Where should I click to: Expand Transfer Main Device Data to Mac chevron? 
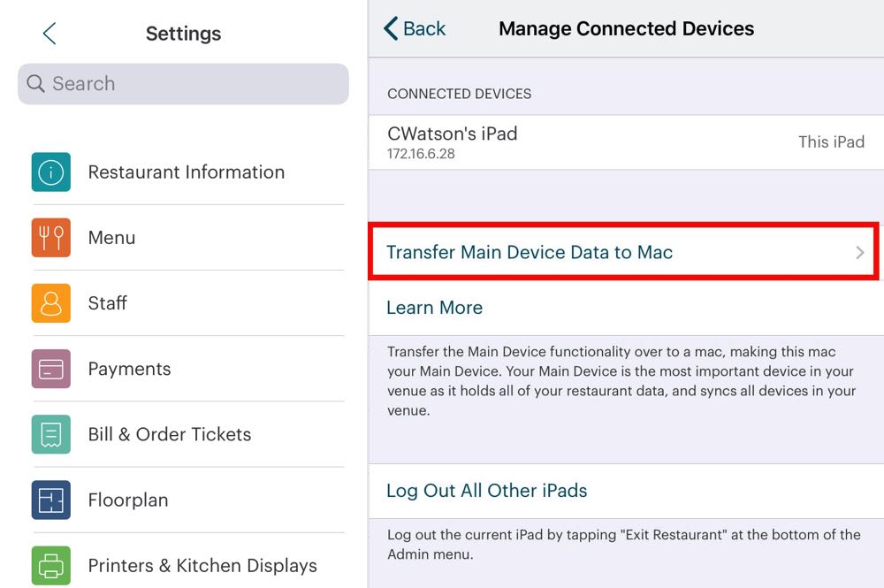tap(858, 252)
